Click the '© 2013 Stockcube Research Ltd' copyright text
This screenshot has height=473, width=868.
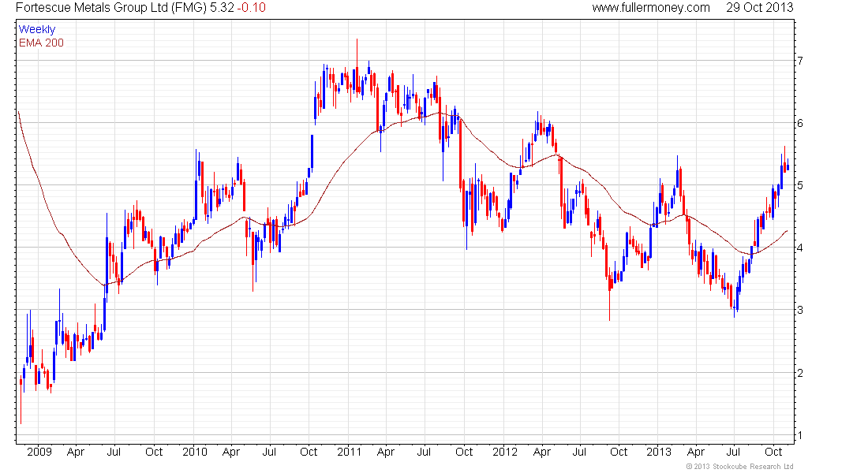(x=739, y=467)
